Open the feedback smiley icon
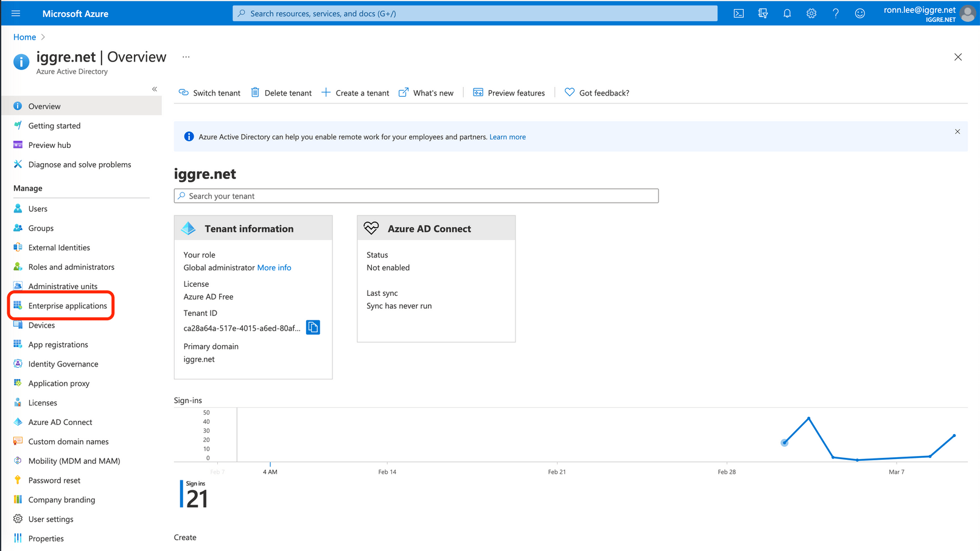This screenshot has width=980, height=551. coord(859,13)
